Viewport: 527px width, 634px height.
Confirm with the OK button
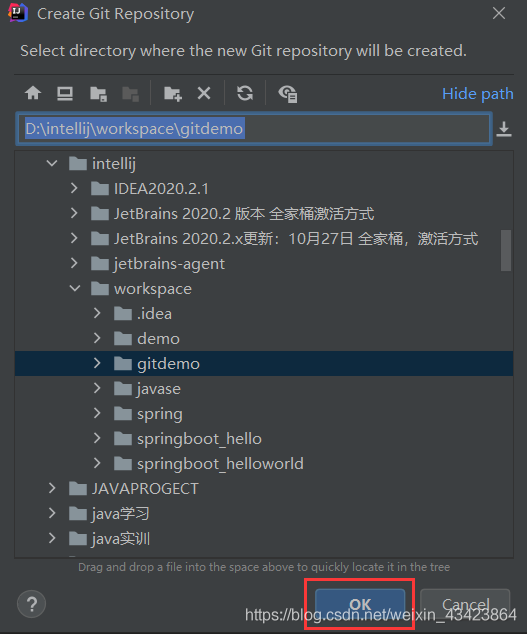pyautogui.click(x=360, y=604)
